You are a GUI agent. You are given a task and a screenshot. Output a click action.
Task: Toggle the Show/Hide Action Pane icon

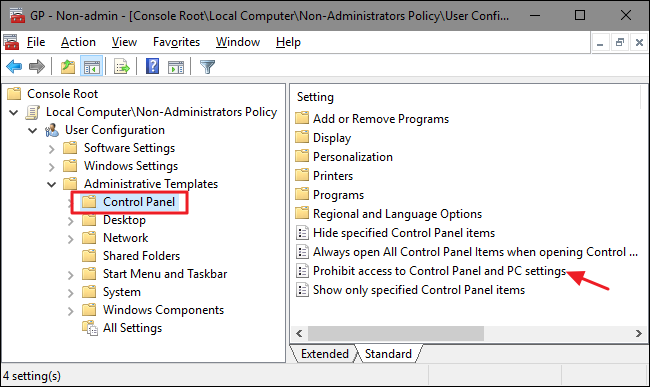point(176,66)
